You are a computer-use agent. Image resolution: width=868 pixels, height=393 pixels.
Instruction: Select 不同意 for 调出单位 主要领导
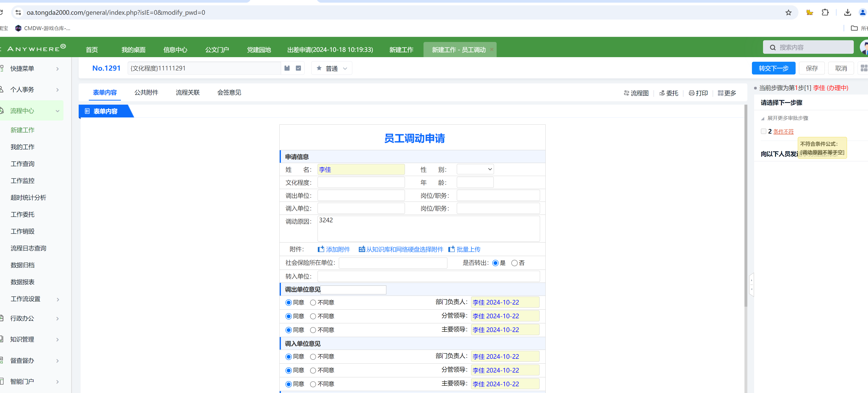(313, 330)
